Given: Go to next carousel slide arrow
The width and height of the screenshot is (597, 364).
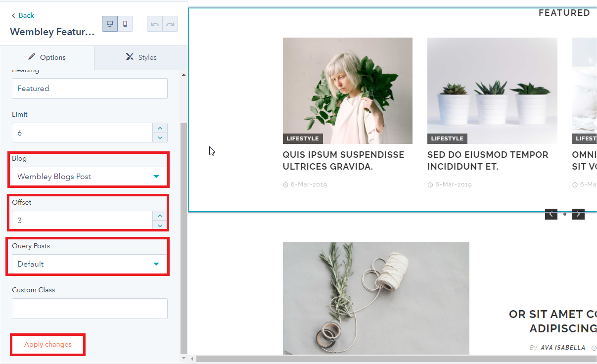Looking at the screenshot, I should [x=578, y=214].
